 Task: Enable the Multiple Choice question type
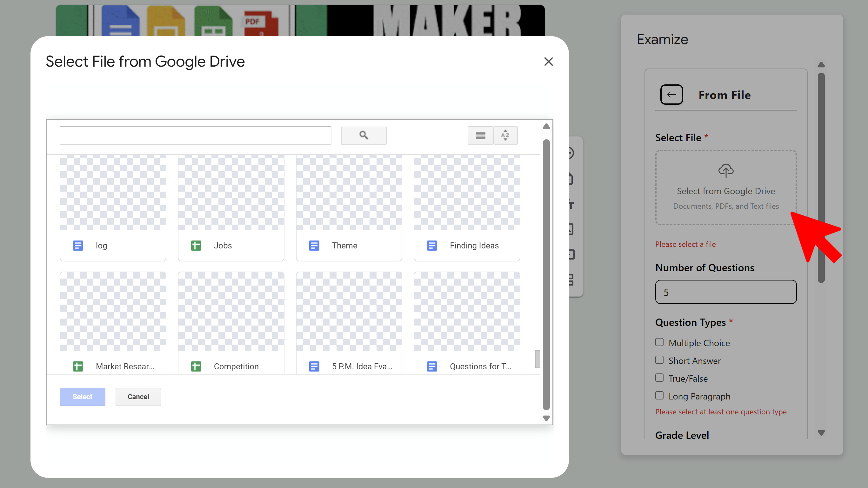pyautogui.click(x=659, y=342)
